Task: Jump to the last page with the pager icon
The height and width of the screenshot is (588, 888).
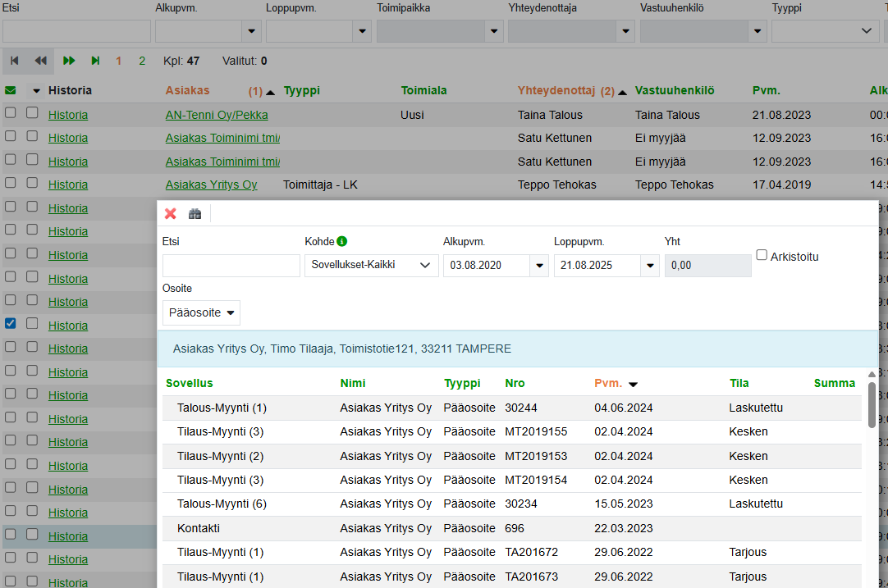Action: tap(95, 61)
